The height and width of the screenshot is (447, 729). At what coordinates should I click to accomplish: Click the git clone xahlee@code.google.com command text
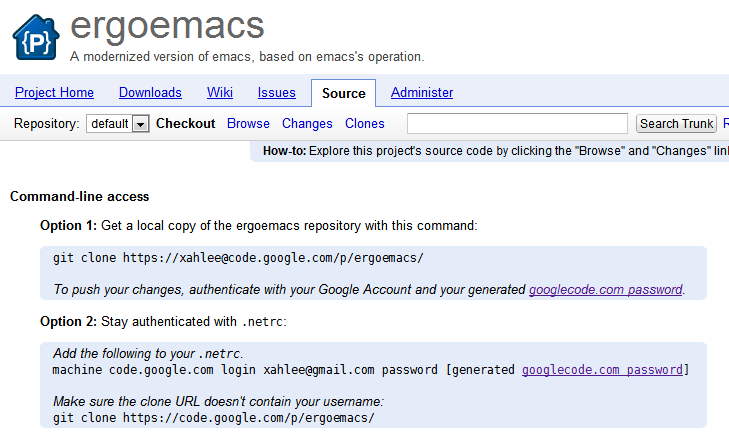click(238, 258)
